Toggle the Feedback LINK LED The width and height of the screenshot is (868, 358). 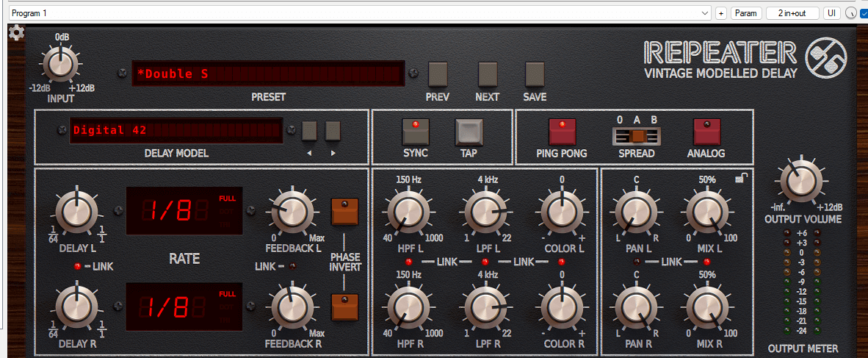292,267
